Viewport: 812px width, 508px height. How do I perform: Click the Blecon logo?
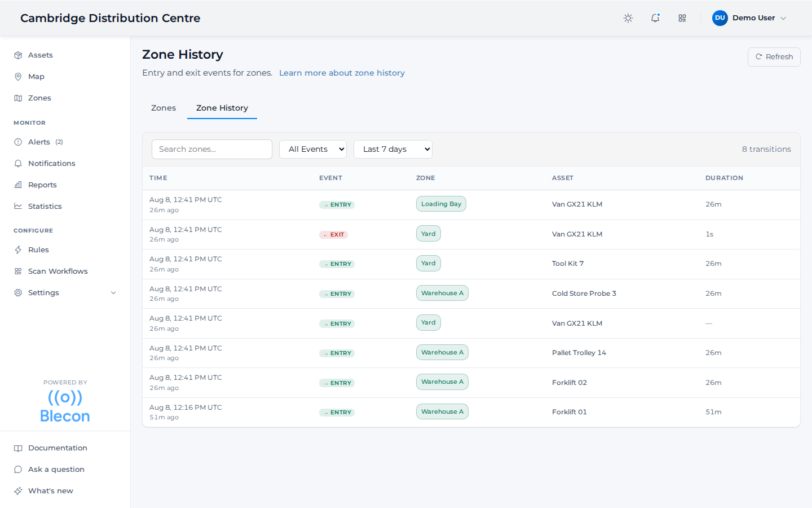pyautogui.click(x=65, y=406)
